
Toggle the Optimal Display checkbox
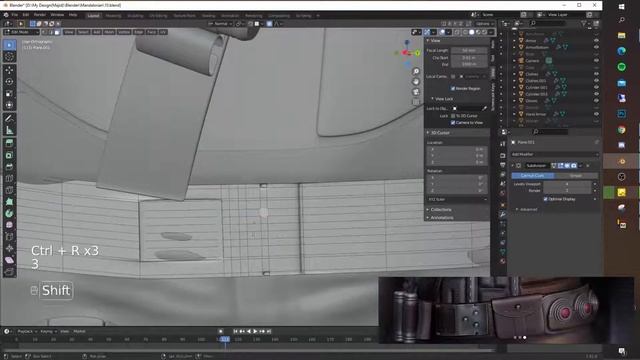click(545, 199)
